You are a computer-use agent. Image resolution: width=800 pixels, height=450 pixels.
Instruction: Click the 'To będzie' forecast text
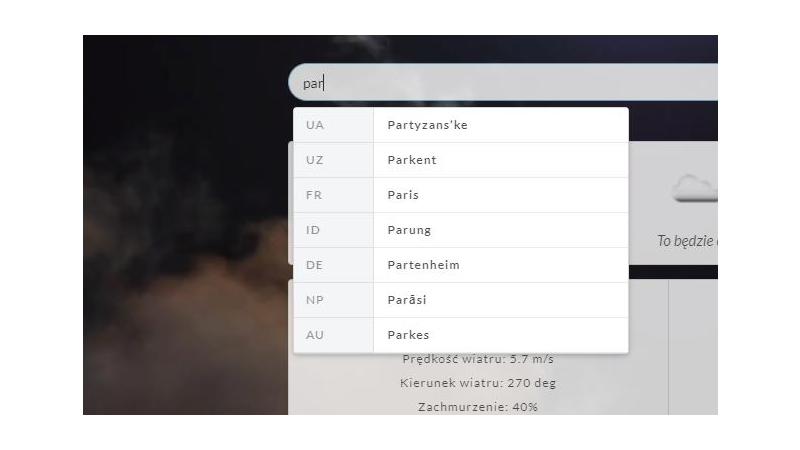coord(687,241)
